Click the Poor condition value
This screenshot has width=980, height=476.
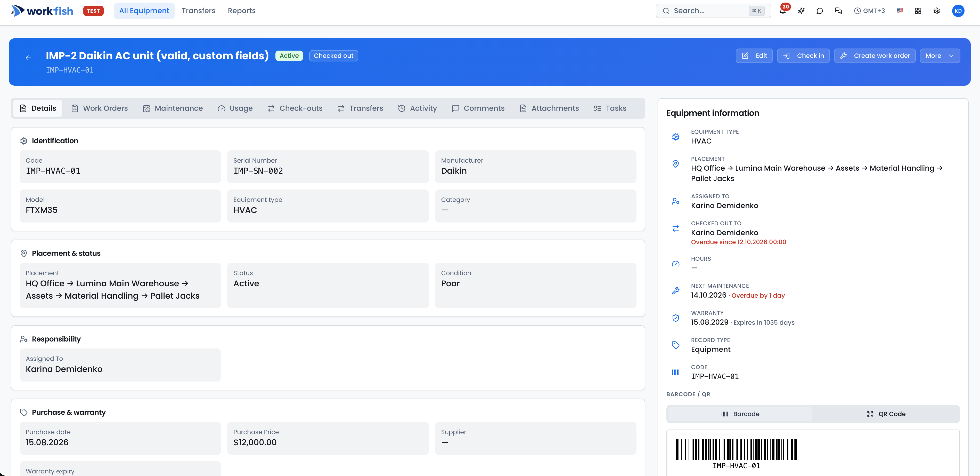[450, 283]
